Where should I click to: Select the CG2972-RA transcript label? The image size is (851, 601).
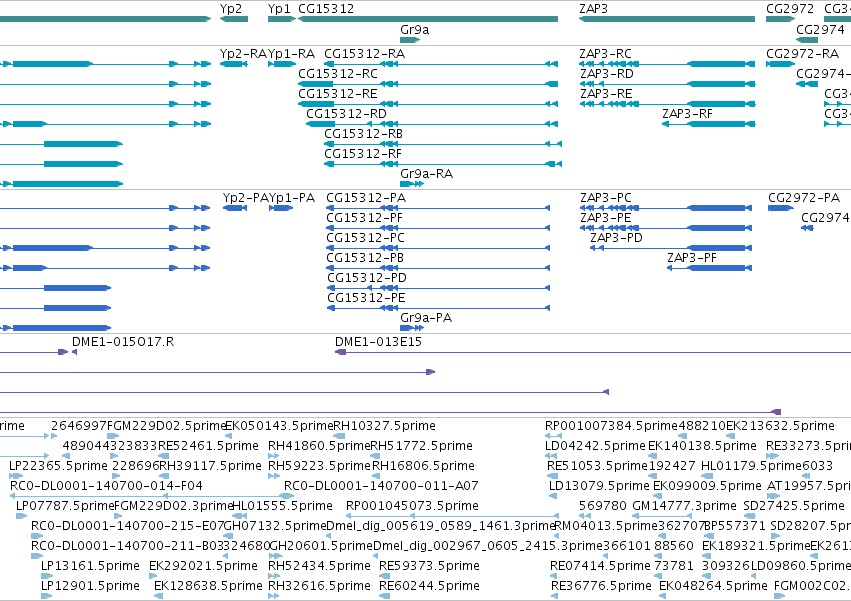click(803, 54)
